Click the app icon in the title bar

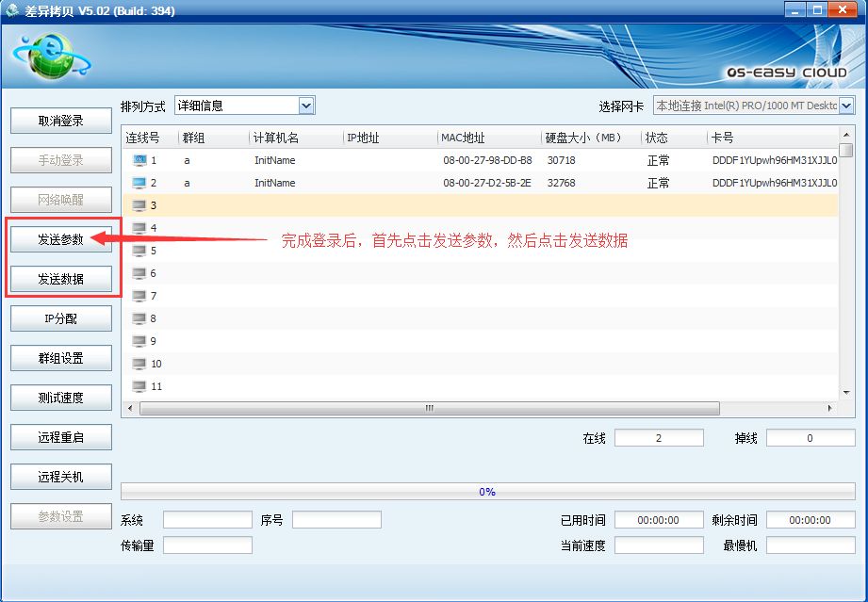[13, 10]
